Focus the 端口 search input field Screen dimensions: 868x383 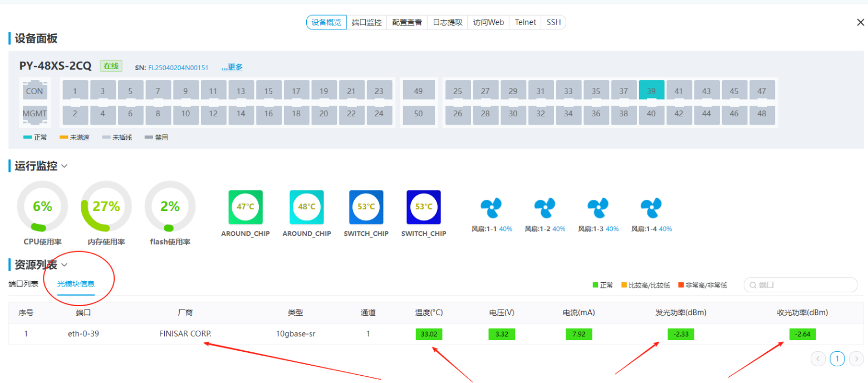[x=801, y=285]
